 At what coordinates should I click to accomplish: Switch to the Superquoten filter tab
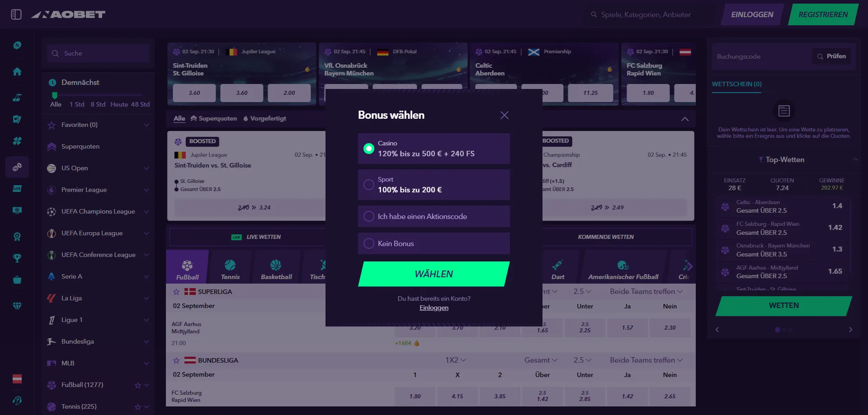214,118
